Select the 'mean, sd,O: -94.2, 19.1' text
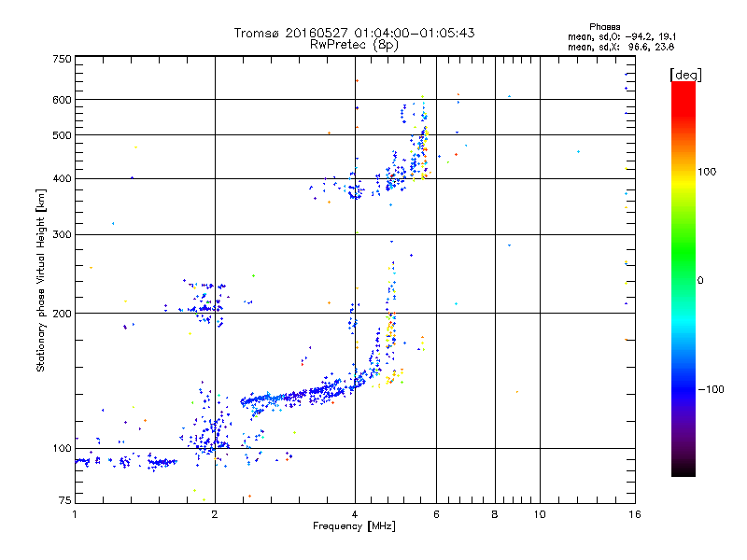 pyautogui.click(x=622, y=36)
